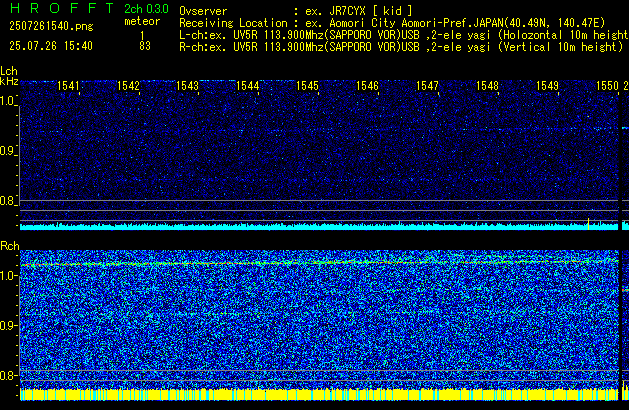Click Rch 0.9 kHz axis label
This screenshot has height=410, width=629.
click(x=8, y=325)
